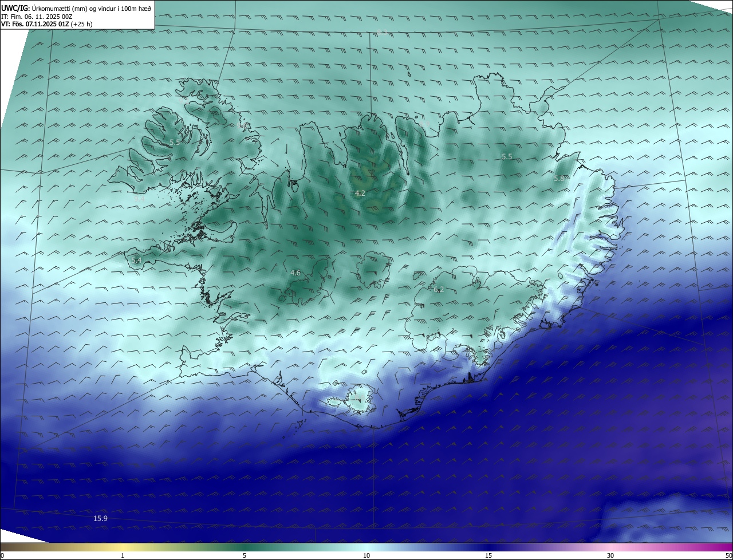This screenshot has width=733, height=560.
Task: Click the faint '8.2' value on the northern boundary line
Action: [382, 32]
